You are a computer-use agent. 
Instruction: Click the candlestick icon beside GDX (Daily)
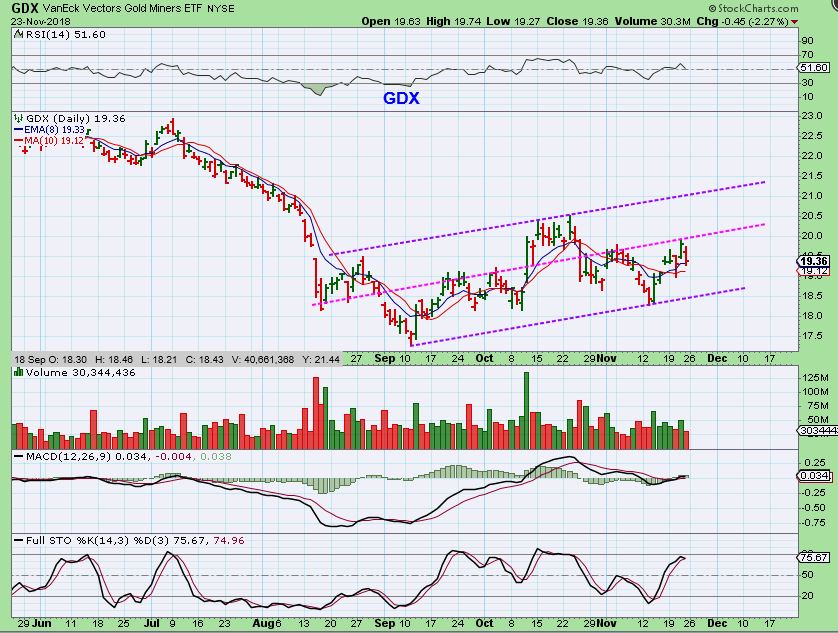tap(19, 118)
